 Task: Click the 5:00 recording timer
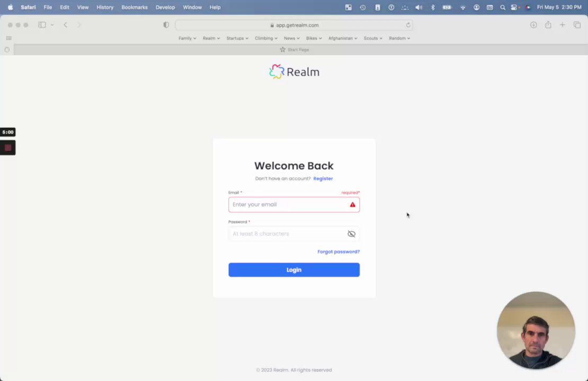7,132
